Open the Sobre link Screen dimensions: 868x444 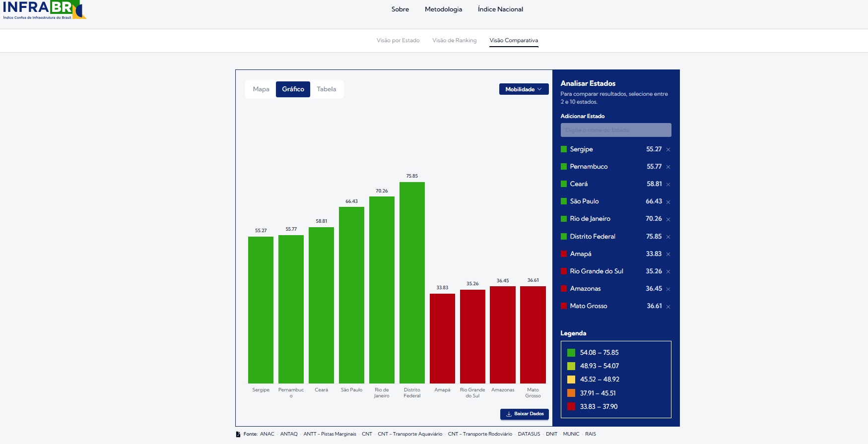click(400, 9)
